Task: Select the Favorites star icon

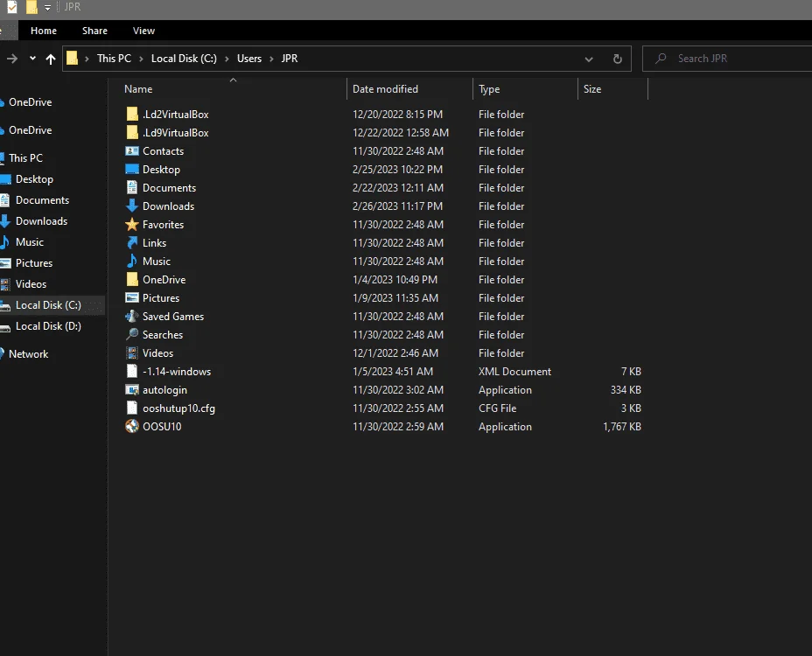Action: tap(132, 224)
